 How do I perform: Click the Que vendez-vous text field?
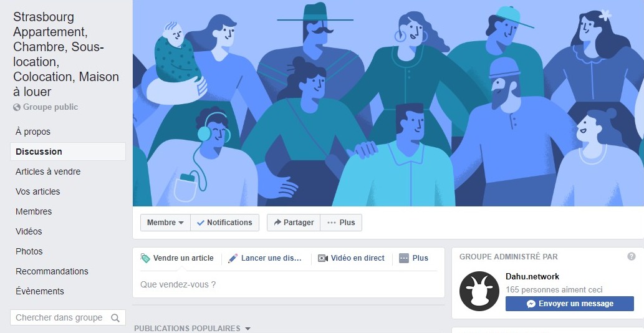tap(288, 284)
